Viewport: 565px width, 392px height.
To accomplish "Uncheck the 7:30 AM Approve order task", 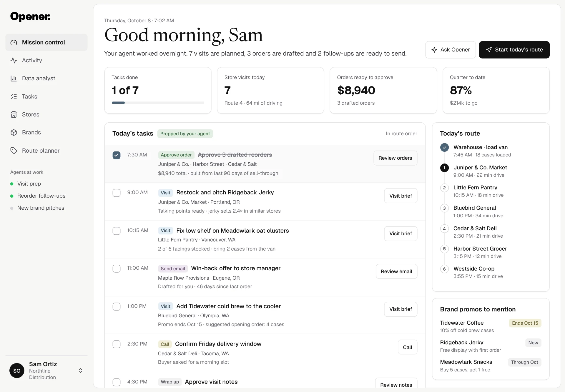I will 117,155.
